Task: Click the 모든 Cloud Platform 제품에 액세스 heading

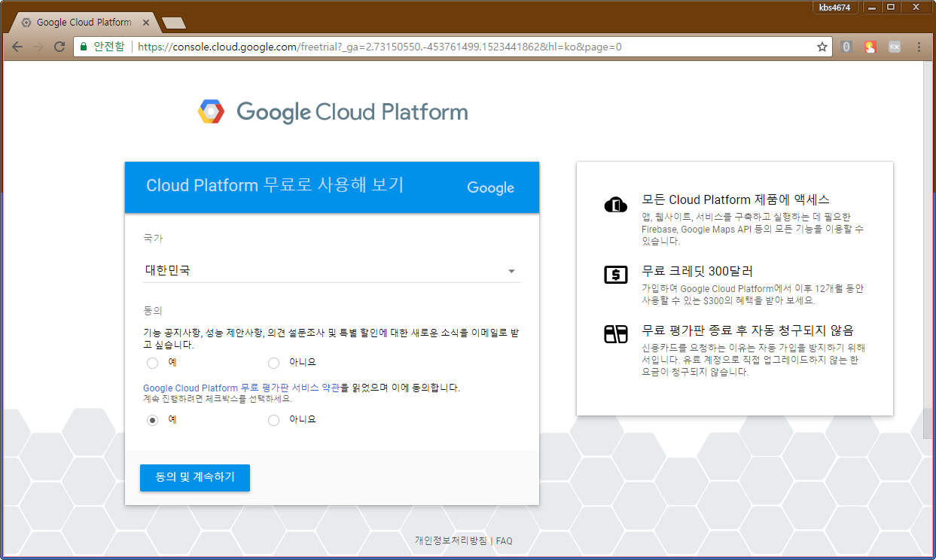Action: [736, 200]
